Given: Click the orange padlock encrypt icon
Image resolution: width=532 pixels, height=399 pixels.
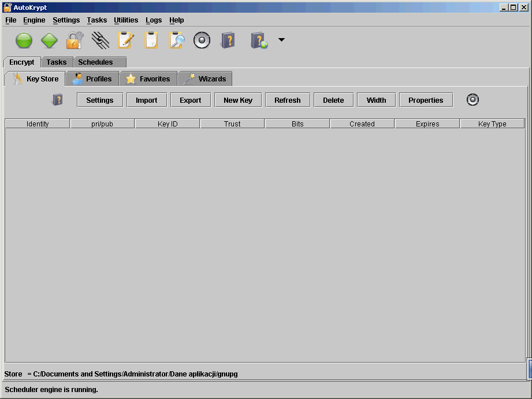Looking at the screenshot, I should click(x=75, y=40).
